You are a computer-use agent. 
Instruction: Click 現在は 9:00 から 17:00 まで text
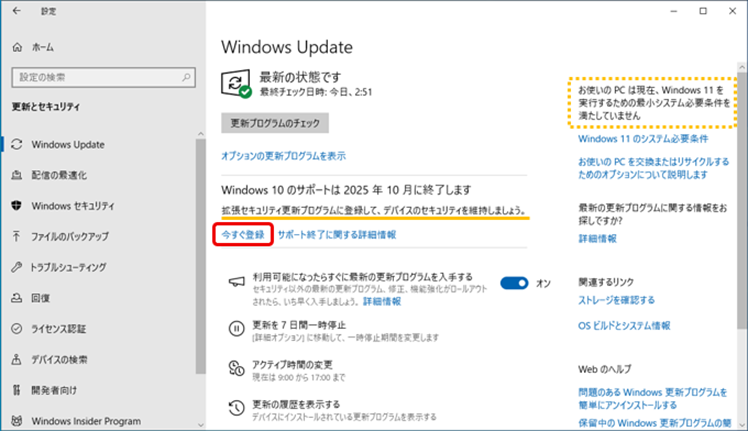(299, 377)
